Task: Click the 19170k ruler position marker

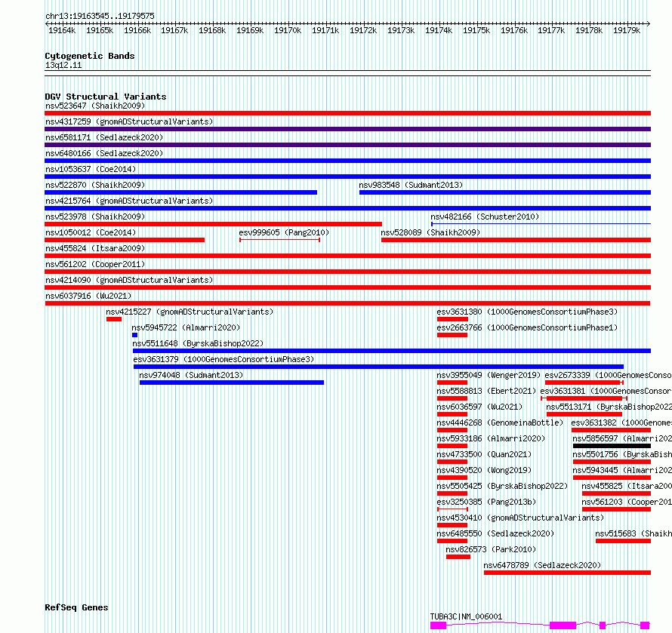Action: point(288,30)
